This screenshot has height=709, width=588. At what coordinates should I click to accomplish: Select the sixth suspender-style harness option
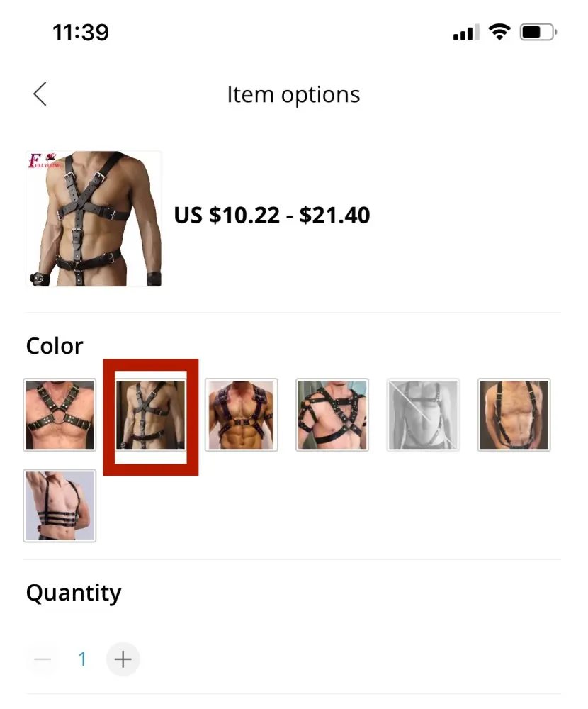point(514,415)
